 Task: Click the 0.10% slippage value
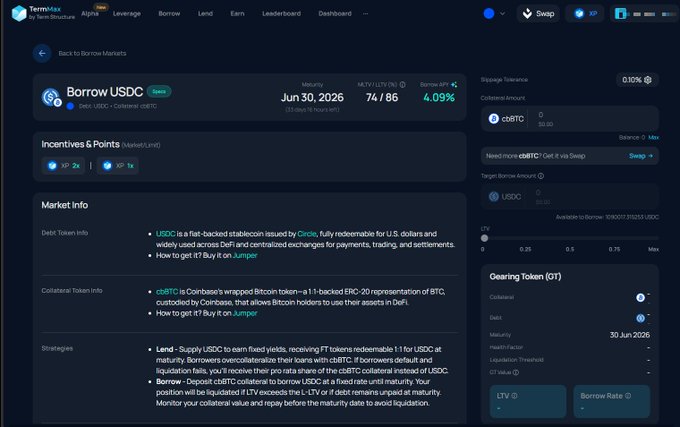(x=632, y=80)
